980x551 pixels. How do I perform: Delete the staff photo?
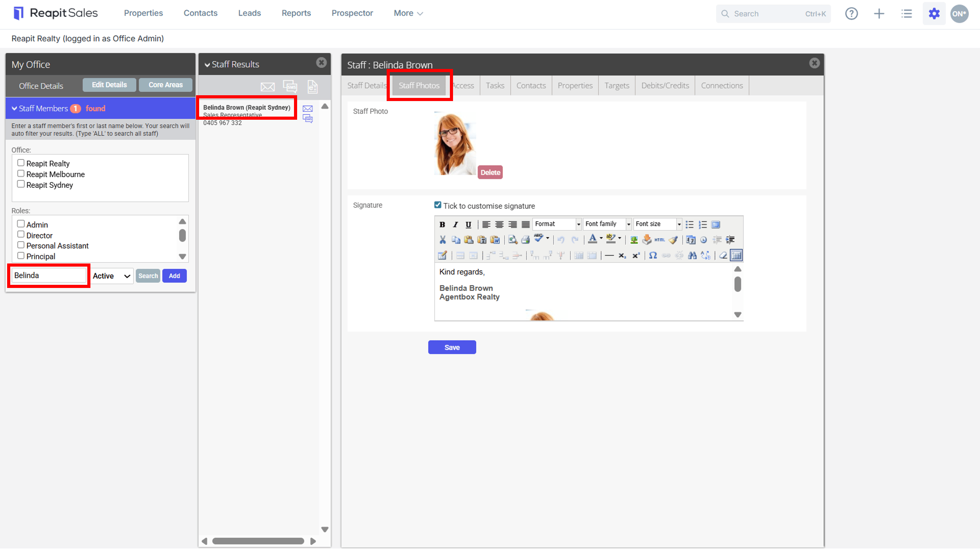tap(490, 172)
